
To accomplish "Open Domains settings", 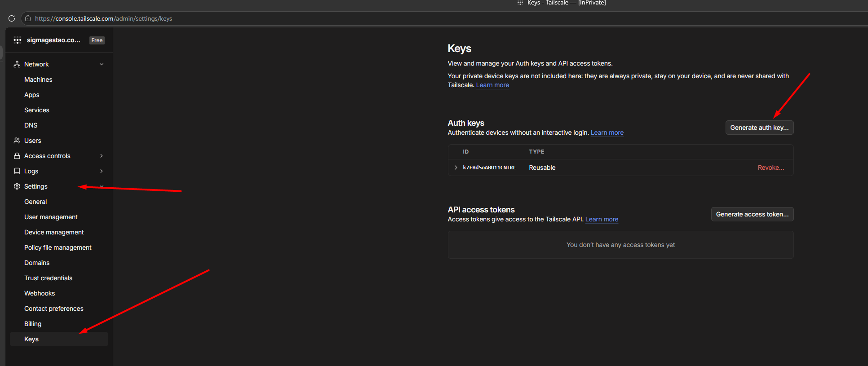I will tap(37, 263).
